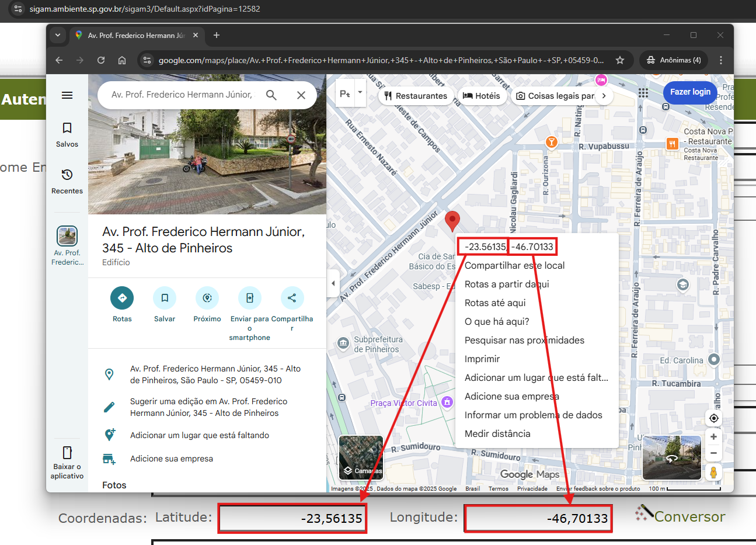The height and width of the screenshot is (545, 756).
Task: Click the Salvar bookmark icon
Action: [x=165, y=298]
